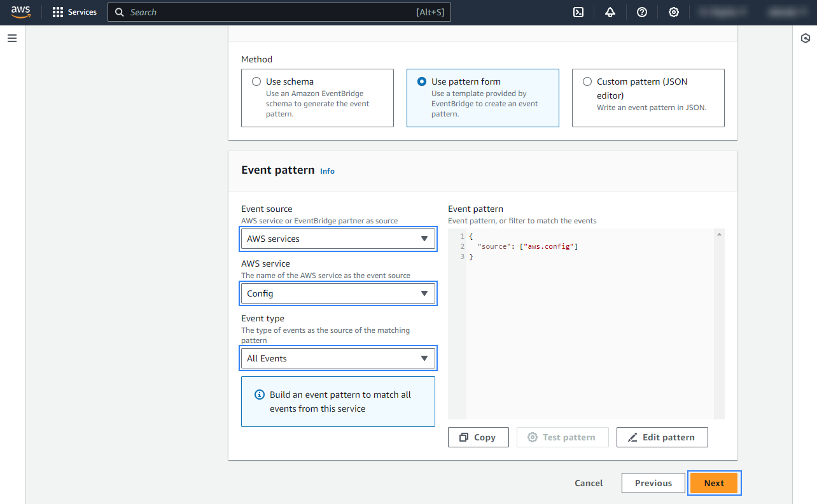Screen dimensions: 817x504
Task: Click the Event pattern Info link
Action: [x=327, y=171]
